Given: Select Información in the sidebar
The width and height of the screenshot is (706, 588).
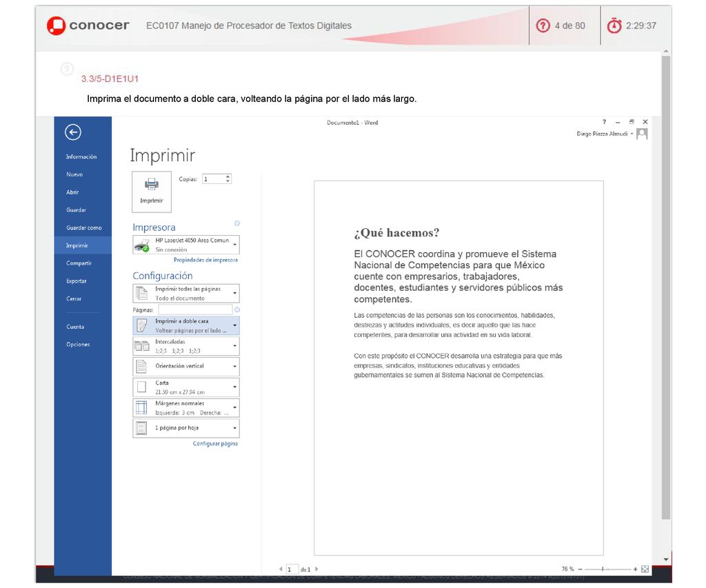Looking at the screenshot, I should point(81,156).
